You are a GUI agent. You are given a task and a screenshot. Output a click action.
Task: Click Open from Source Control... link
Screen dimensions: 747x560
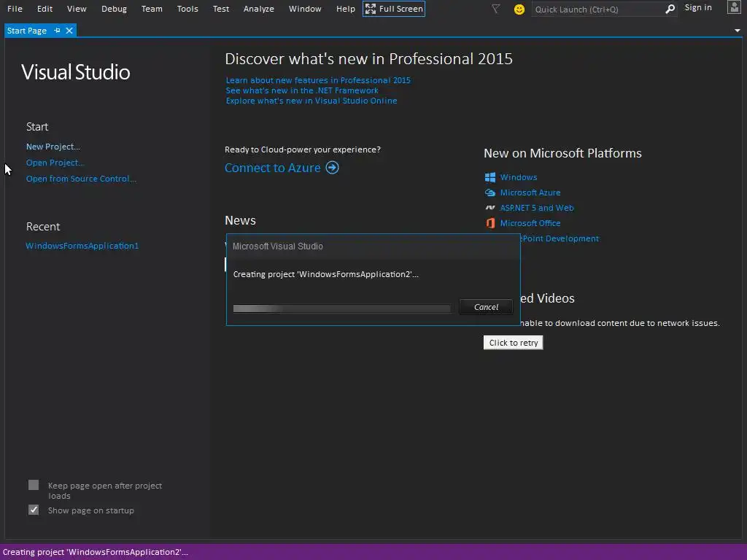pos(81,179)
